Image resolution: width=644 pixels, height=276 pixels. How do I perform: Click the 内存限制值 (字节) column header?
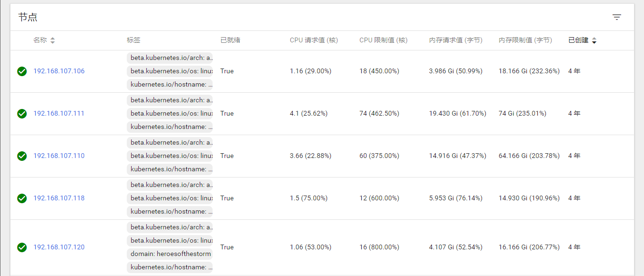click(x=525, y=40)
